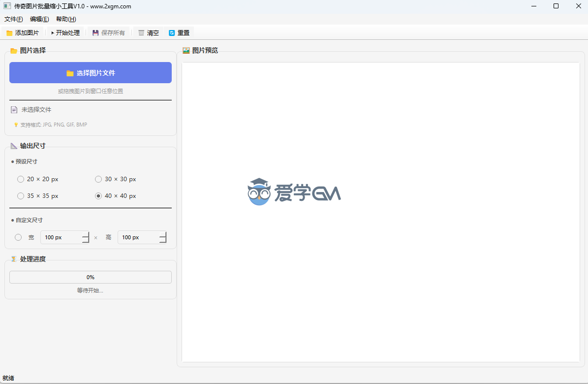Decrease the height value with down arrow
Screen dimensions: 588x384
click(163, 240)
